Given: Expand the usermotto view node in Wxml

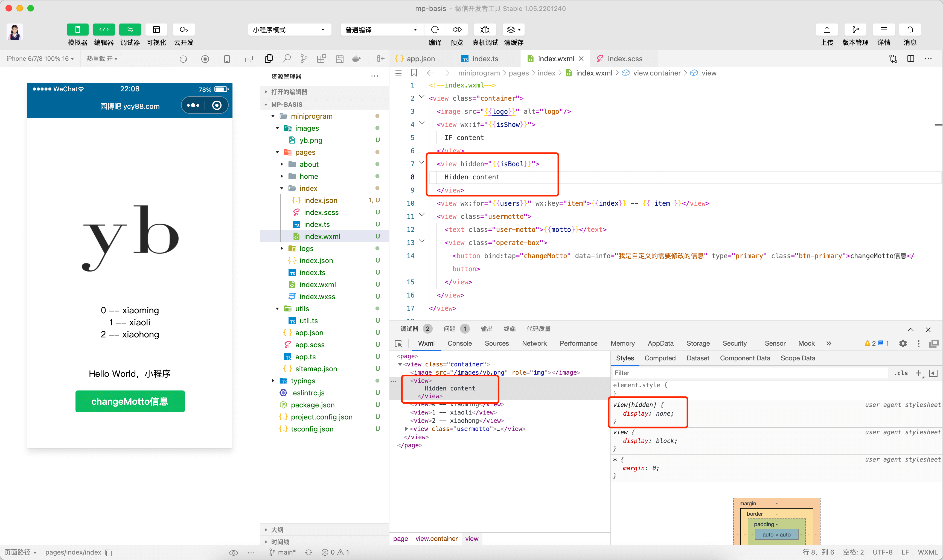Looking at the screenshot, I should point(406,429).
